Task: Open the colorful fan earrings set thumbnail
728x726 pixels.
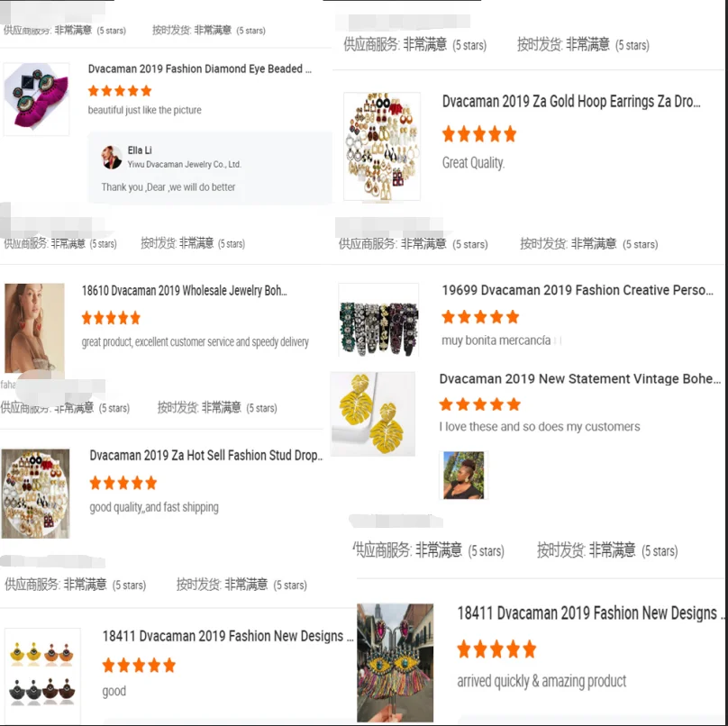Action: click(42, 674)
